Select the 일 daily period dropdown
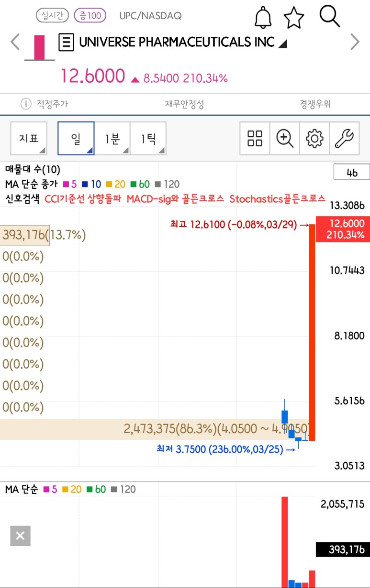The image size is (370, 588). pyautogui.click(x=76, y=138)
